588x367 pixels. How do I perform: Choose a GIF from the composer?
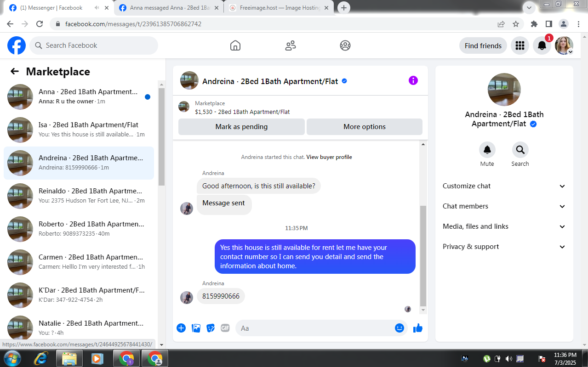(225, 328)
